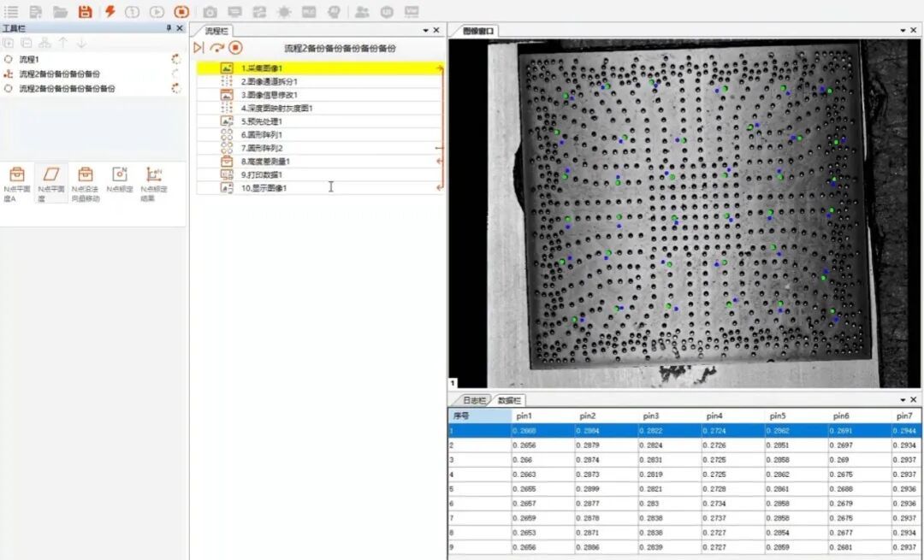Screen dimensions: 924x560
Task: Select step 4.深度图映射灰度图1
Action: [x=320, y=109]
